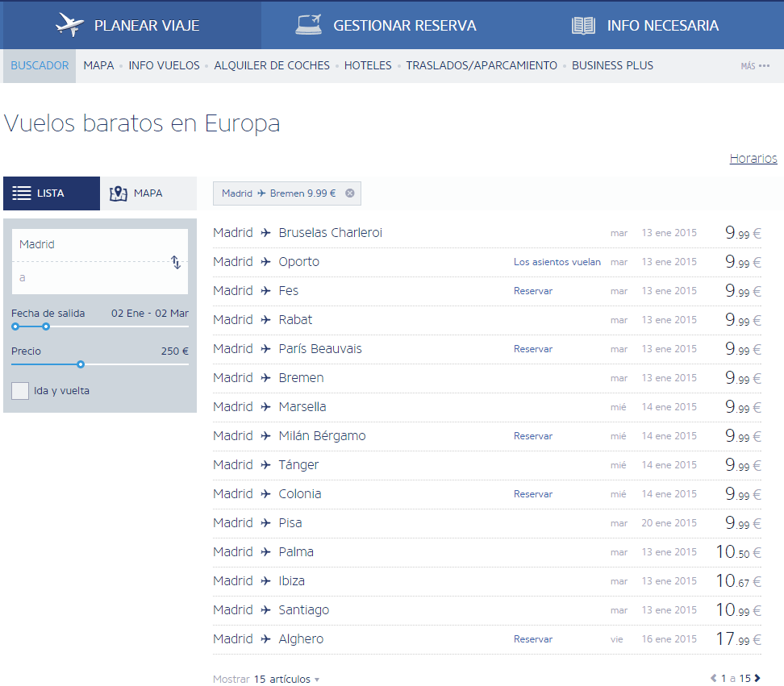Click Reservar for the Colonia flight
The height and width of the screenshot is (686, 784).
533,493
